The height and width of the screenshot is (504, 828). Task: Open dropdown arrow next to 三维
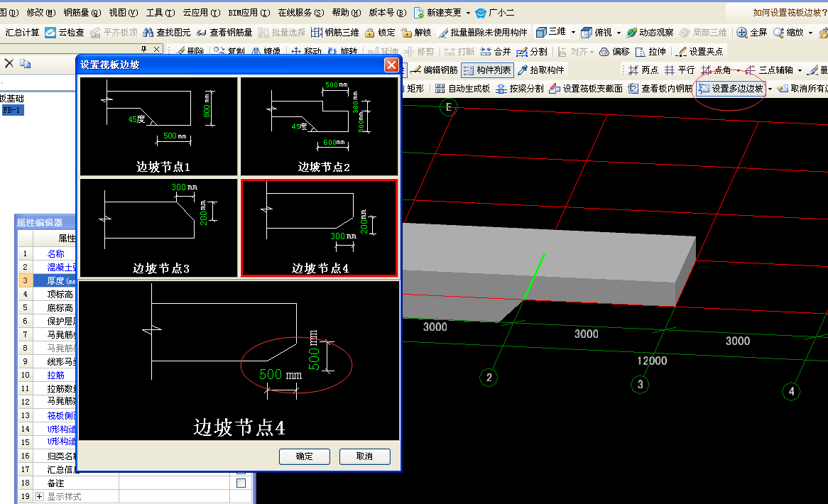click(574, 33)
